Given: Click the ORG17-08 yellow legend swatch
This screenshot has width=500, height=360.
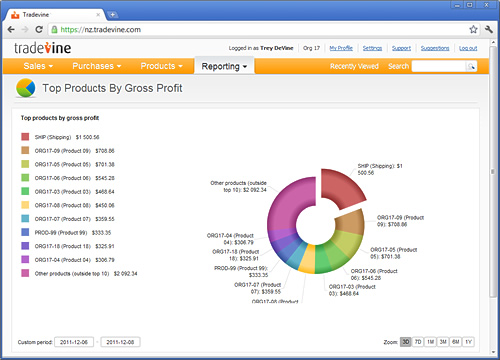Looking at the screenshot, I should point(25,205).
